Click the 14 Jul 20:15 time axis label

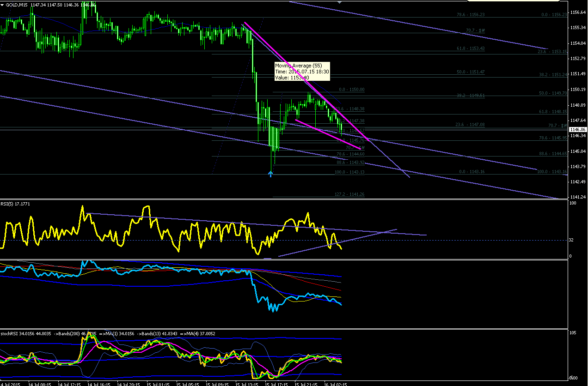[x=129, y=384]
